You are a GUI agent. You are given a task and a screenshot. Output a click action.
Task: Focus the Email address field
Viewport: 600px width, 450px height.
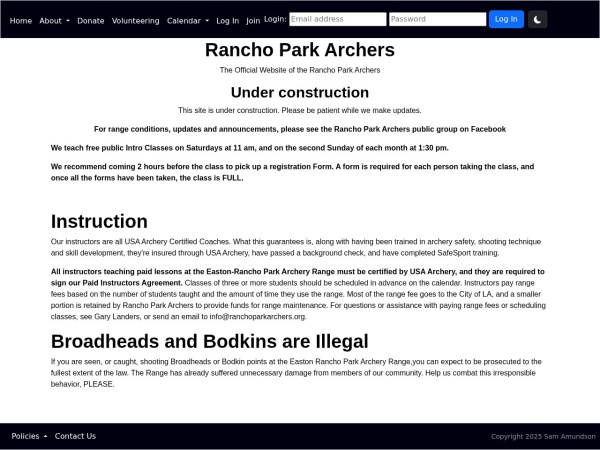pyautogui.click(x=338, y=19)
